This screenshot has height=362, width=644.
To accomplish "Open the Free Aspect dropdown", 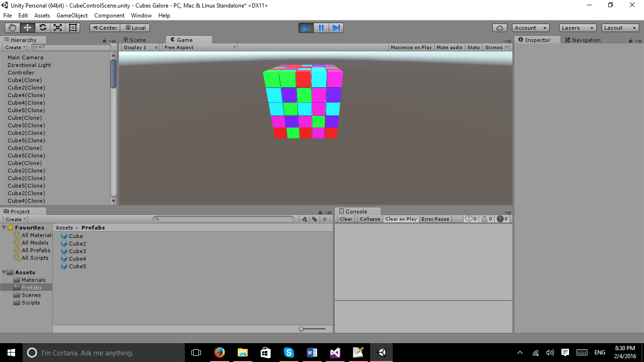I will 199,48.
